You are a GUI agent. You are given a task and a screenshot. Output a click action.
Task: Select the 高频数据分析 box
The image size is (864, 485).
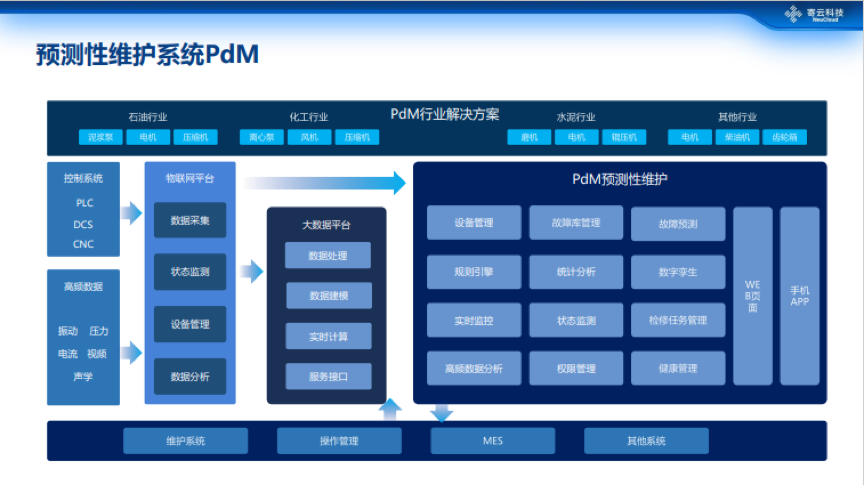(474, 368)
